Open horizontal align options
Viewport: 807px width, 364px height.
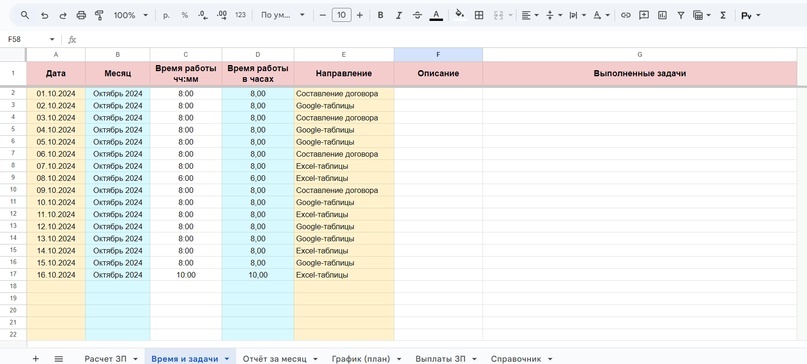click(530, 15)
